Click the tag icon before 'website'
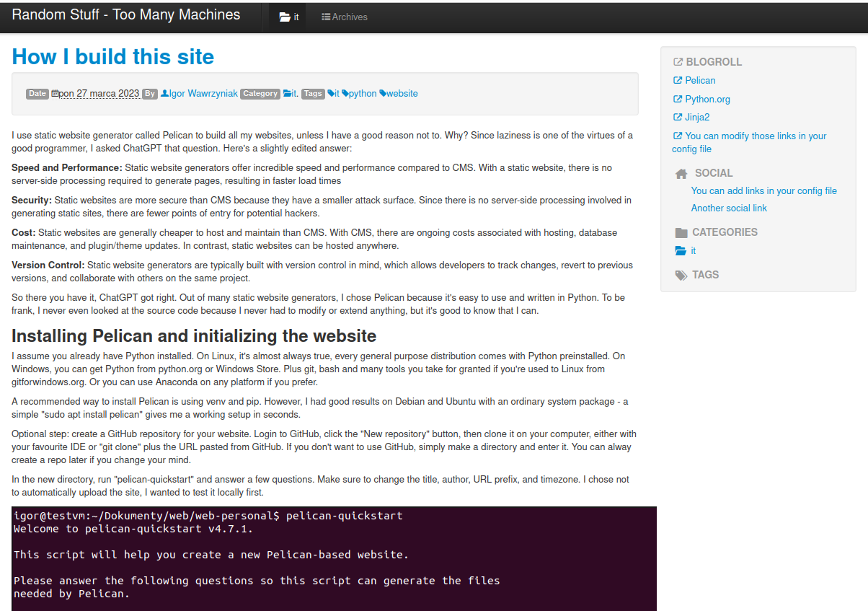 point(383,94)
